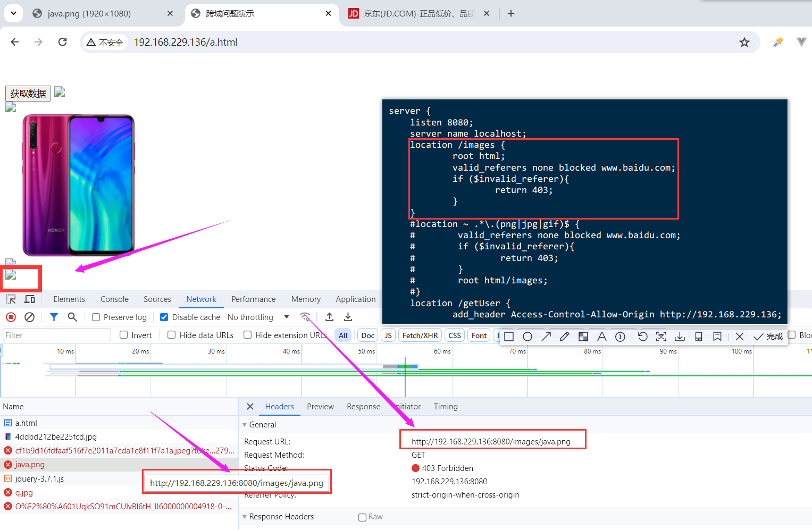The height and width of the screenshot is (530, 812).
Task: Undo the last annotation
Action: (643, 336)
